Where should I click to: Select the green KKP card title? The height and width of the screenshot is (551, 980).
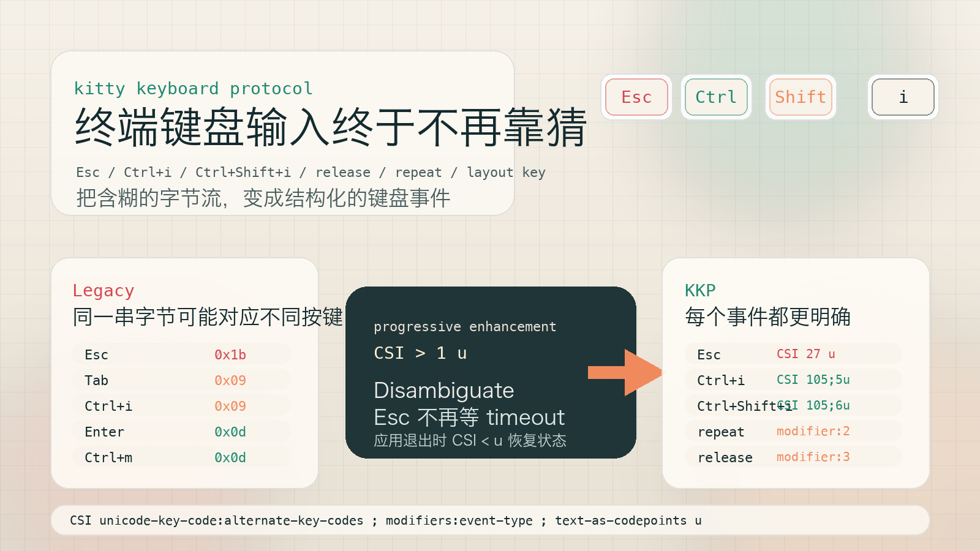(700, 290)
